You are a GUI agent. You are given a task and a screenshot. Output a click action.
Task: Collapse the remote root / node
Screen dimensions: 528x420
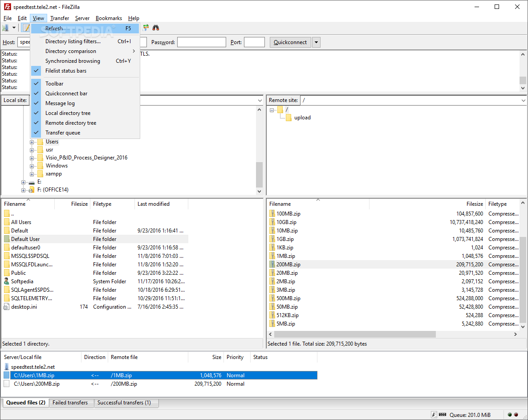tap(272, 110)
